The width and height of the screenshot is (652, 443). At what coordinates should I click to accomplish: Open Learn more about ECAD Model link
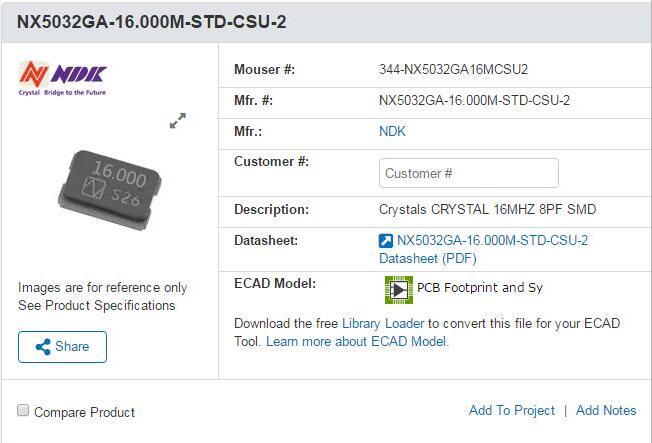[357, 341]
